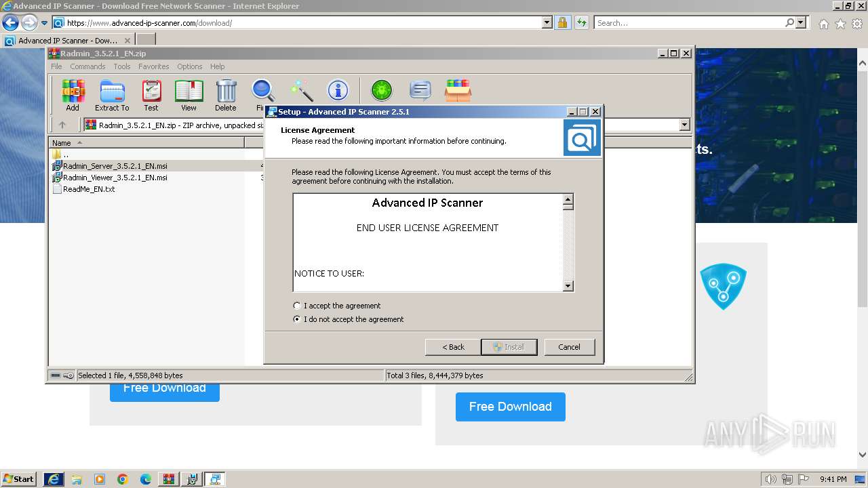This screenshot has height=488, width=868.
Task: Click the IE page scrollbar down arrow
Action: coord(863,455)
